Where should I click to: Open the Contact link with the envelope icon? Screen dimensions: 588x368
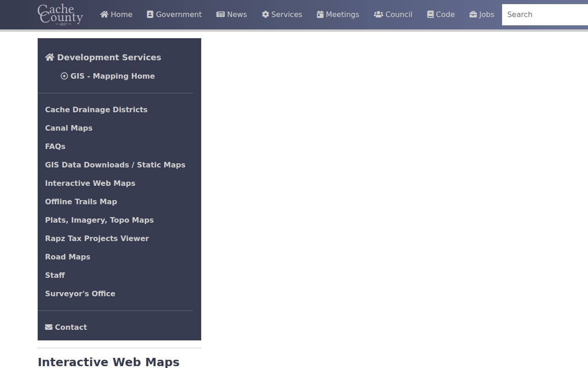tap(66, 327)
